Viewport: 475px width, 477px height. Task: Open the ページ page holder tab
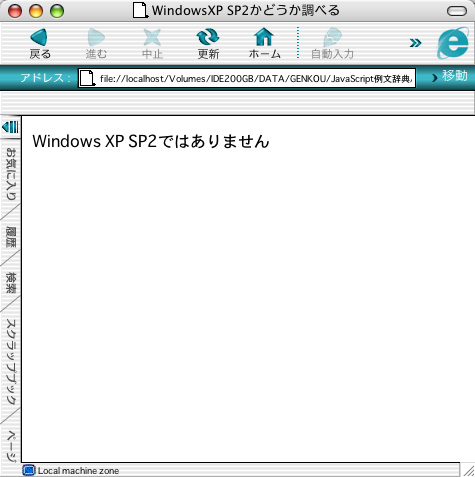pos(11,446)
